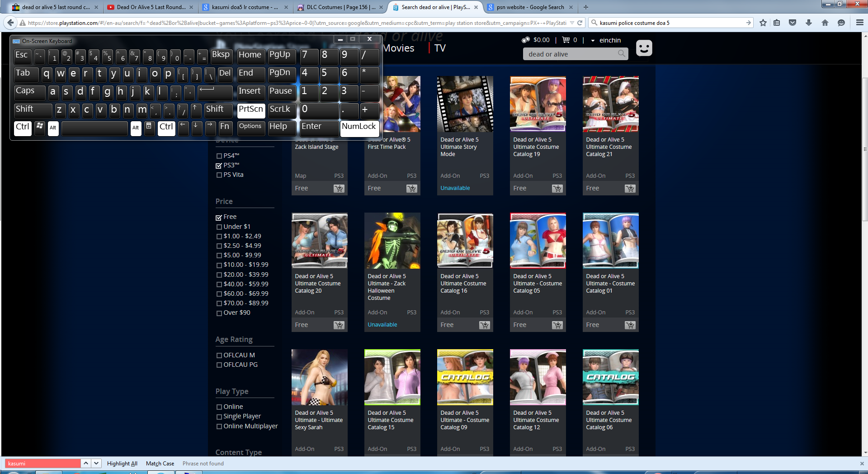The image size is (868, 474).
Task: Check the OFLCAU M rating filter
Action: tap(219, 355)
